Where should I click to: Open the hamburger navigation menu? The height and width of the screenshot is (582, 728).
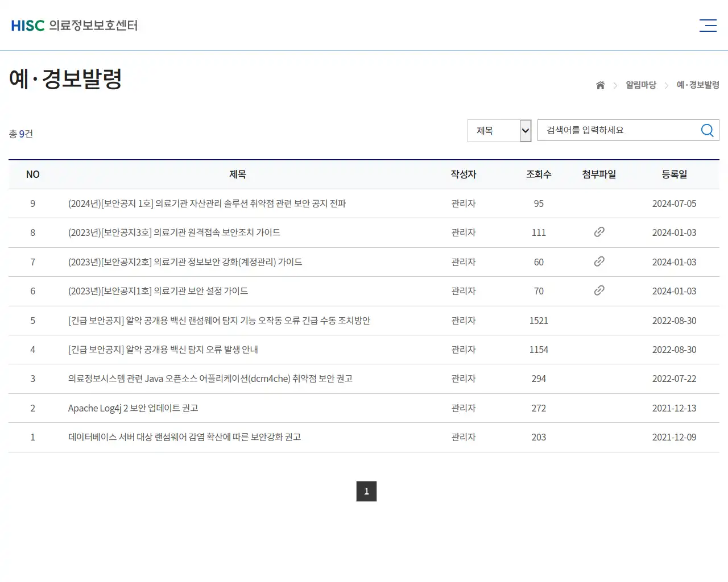coord(708,25)
